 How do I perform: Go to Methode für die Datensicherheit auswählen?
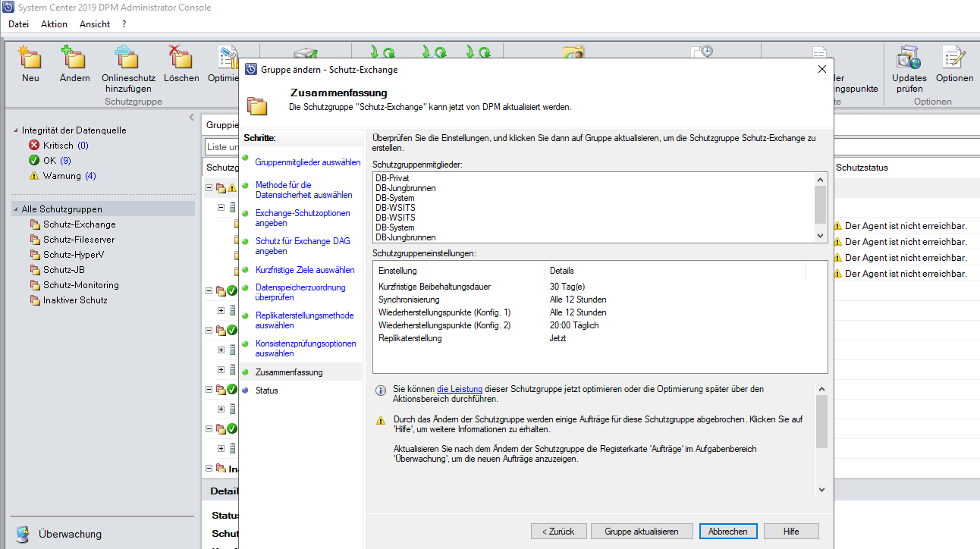[x=303, y=190]
